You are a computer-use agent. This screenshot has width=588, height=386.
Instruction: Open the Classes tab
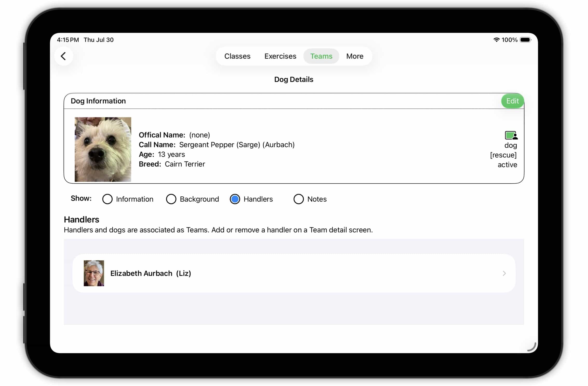[237, 56]
